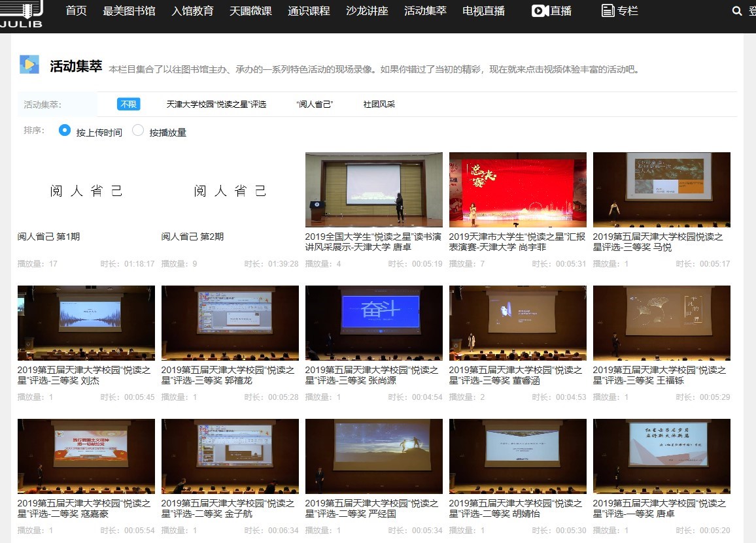The width and height of the screenshot is (756, 543).
Task: Filter by 天津大学校园"悦读之星"评选
Action: pyautogui.click(x=216, y=105)
